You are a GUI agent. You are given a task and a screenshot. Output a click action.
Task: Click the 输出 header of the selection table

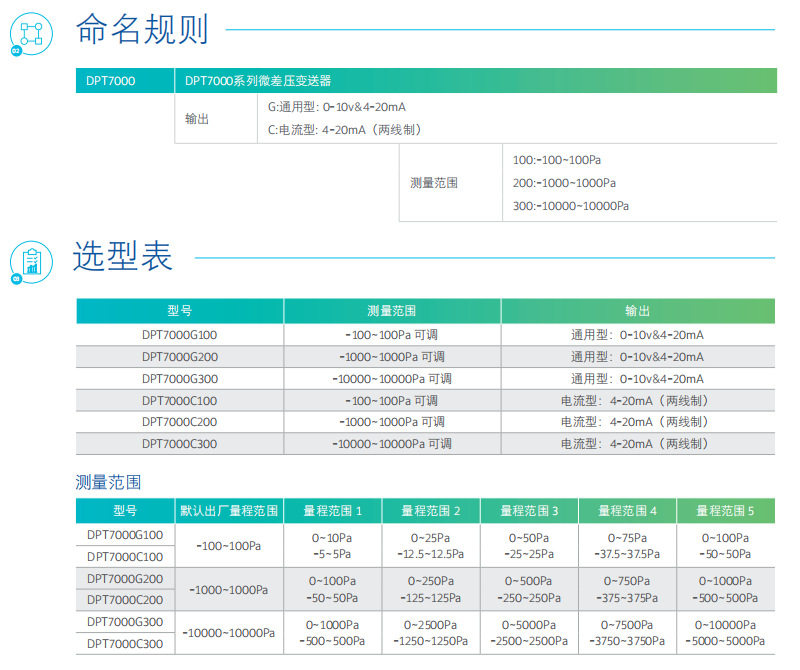tap(637, 311)
